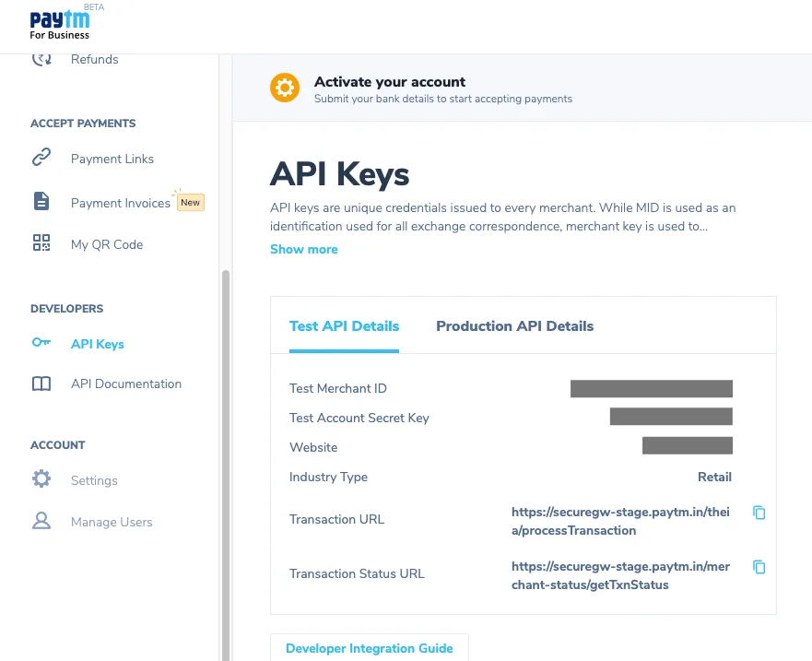Click the Transaction URL label
The height and width of the screenshot is (661, 812).
(x=336, y=519)
